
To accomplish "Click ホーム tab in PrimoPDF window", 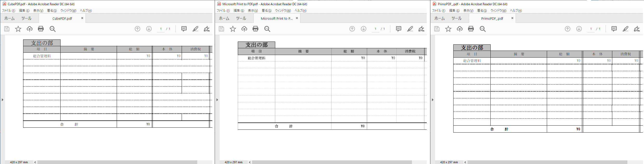I will (x=439, y=18).
